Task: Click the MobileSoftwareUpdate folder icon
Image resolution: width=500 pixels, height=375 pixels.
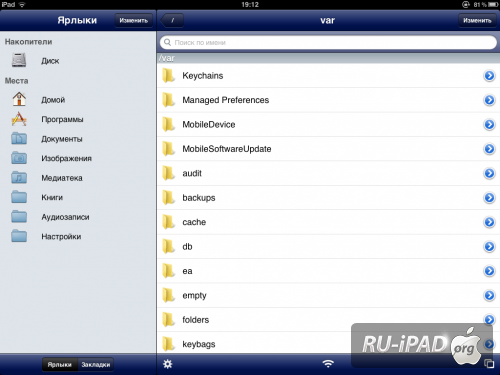Action: 168,149
